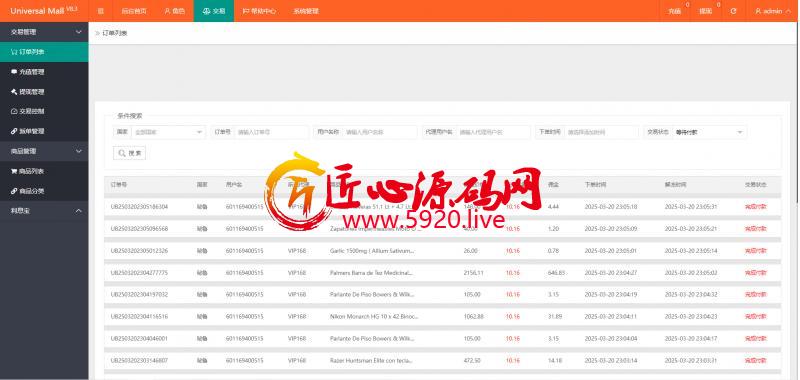
Task: Open the admin user menu
Action: 768,11
